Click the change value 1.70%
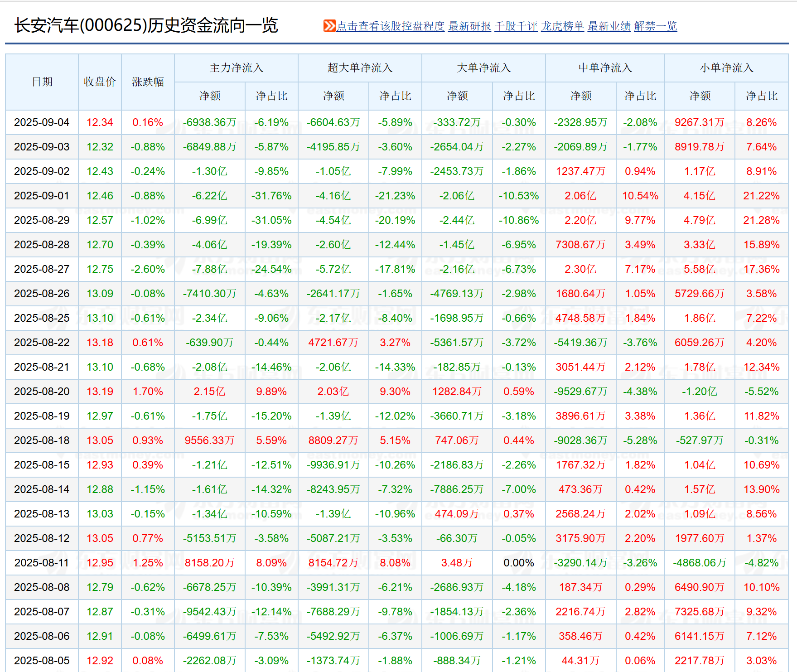The image size is (797, 672). [x=148, y=392]
